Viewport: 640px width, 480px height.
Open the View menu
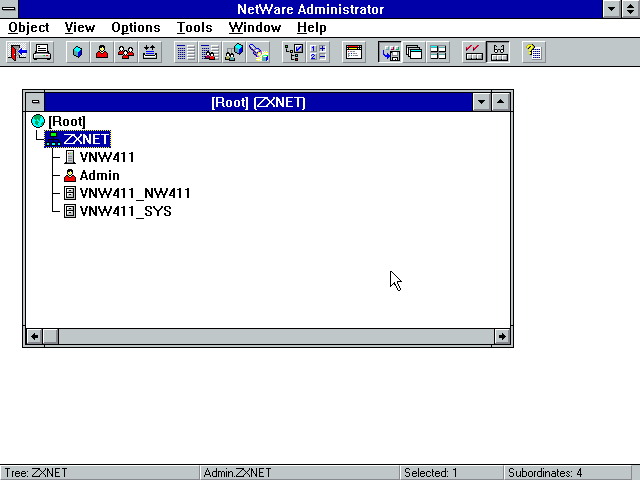click(80, 28)
